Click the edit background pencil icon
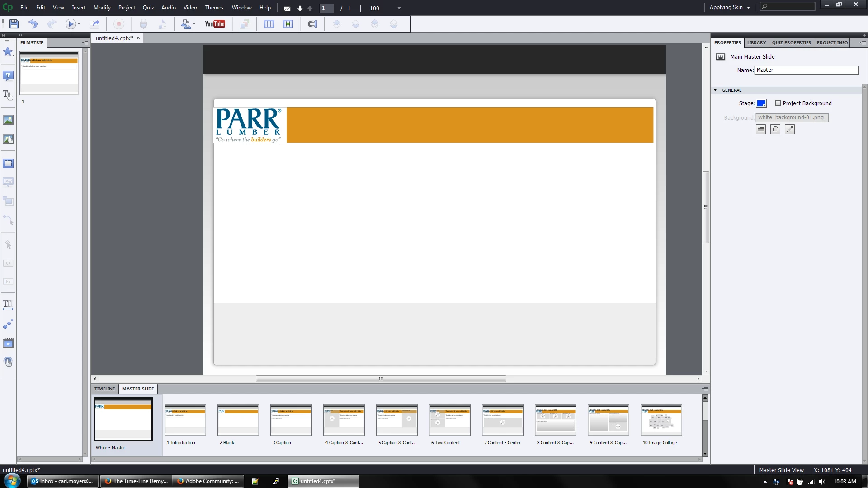The image size is (868, 488). tap(790, 130)
